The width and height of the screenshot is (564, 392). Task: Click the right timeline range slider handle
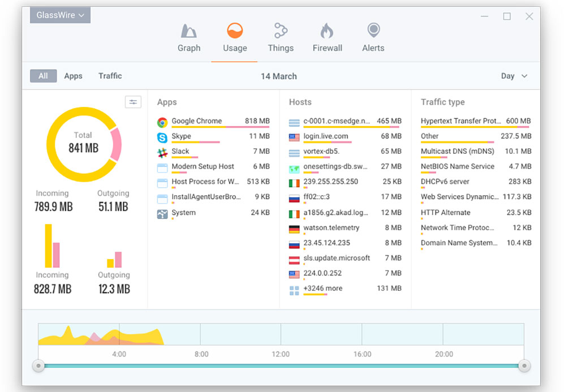(x=524, y=366)
